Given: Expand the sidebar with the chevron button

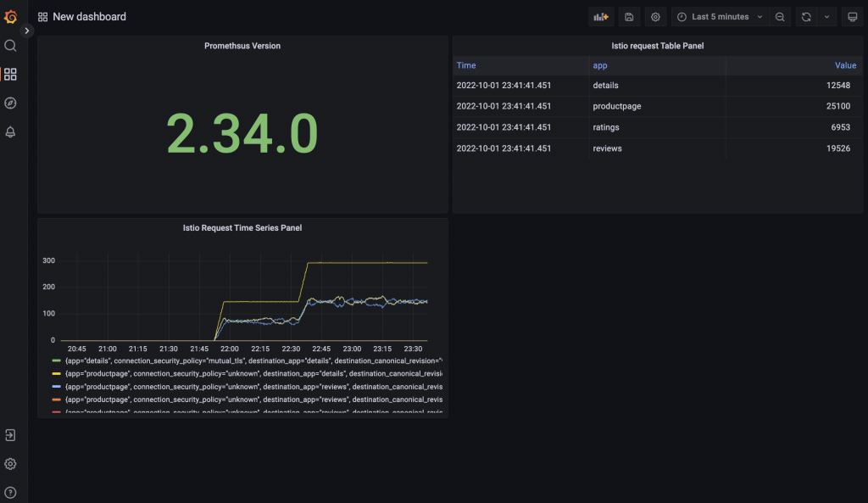Looking at the screenshot, I should 26,31.
